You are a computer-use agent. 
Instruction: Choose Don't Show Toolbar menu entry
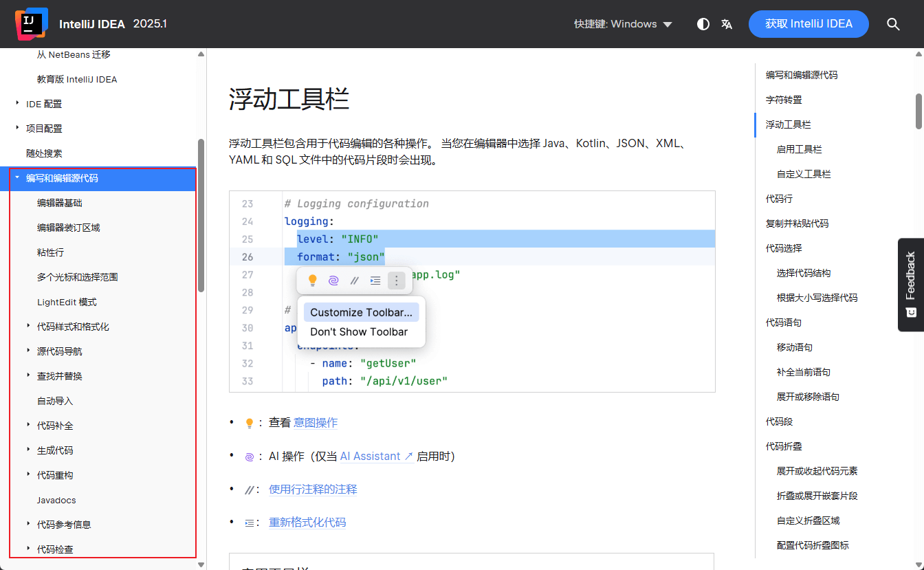point(359,332)
